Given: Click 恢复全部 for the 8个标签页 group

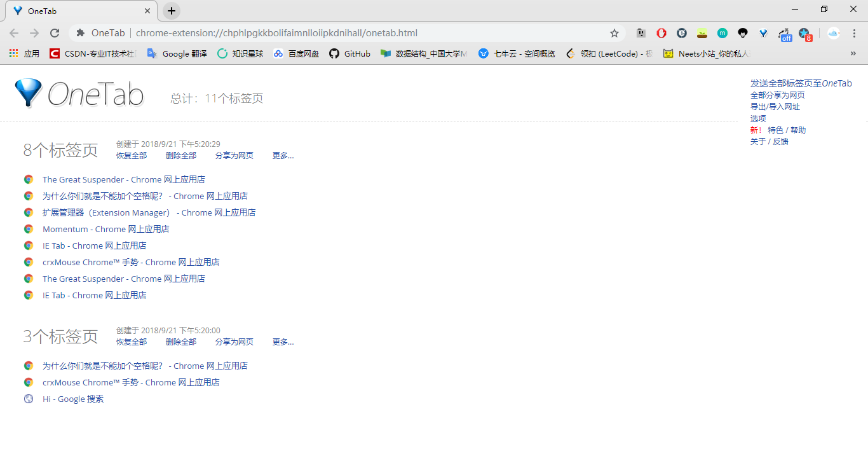Looking at the screenshot, I should pos(132,155).
